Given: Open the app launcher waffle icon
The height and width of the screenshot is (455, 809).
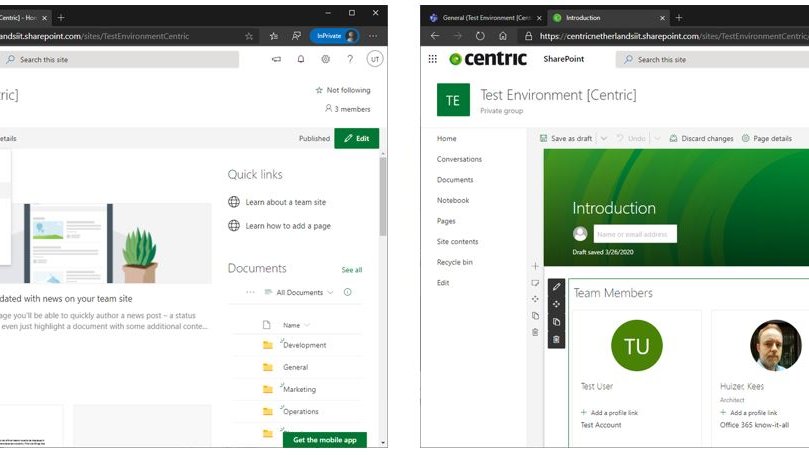Looking at the screenshot, I should [x=432, y=59].
